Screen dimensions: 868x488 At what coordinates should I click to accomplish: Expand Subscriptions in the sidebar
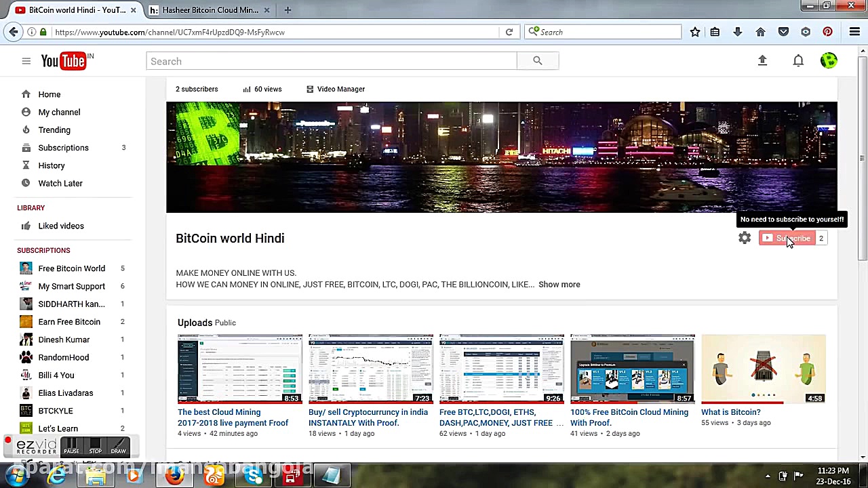point(63,147)
